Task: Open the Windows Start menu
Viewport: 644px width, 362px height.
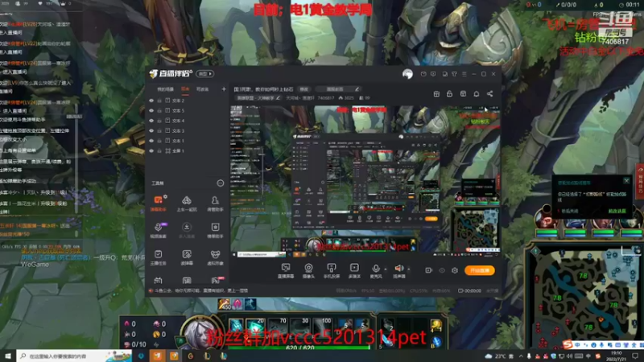Action: [8, 356]
